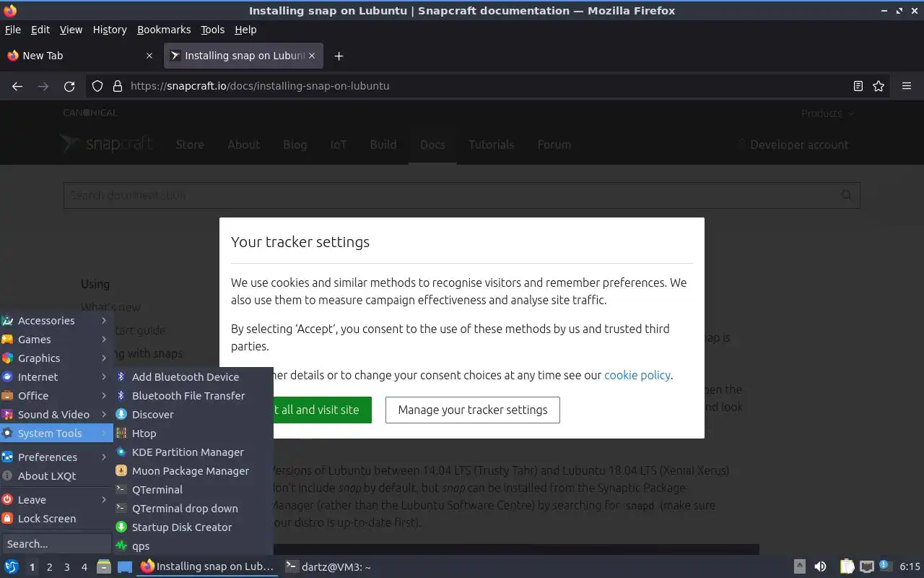Screen dimensions: 924x578
Task: Switch to virtual desktop 4
Action: pyautogui.click(x=84, y=567)
